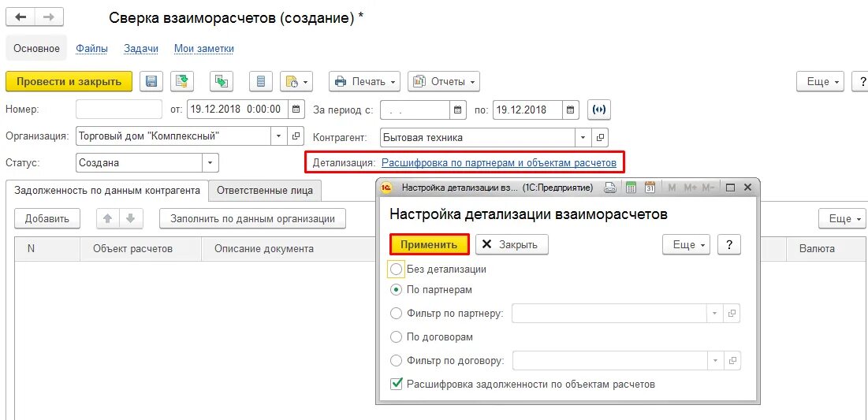This screenshot has width=868, height=420.
Task: Click into the Номер input field
Action: click(119, 109)
